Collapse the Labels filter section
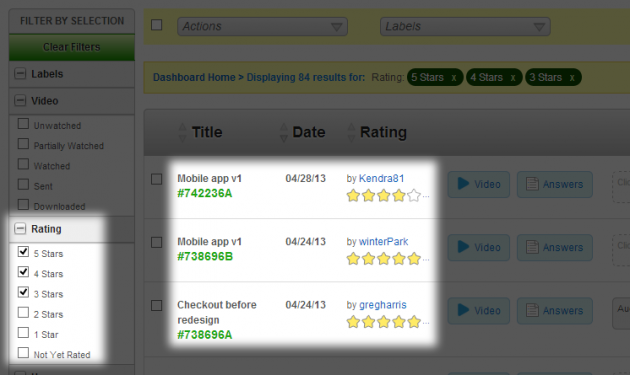 click(x=20, y=74)
